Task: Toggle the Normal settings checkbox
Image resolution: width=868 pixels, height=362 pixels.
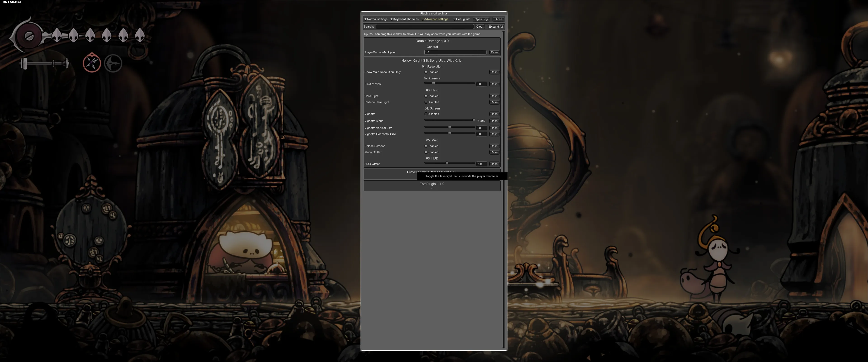Action: [365, 19]
